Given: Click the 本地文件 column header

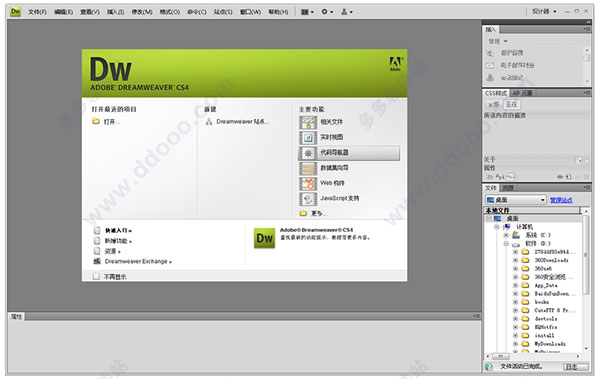Looking at the screenshot, I should pos(532,210).
